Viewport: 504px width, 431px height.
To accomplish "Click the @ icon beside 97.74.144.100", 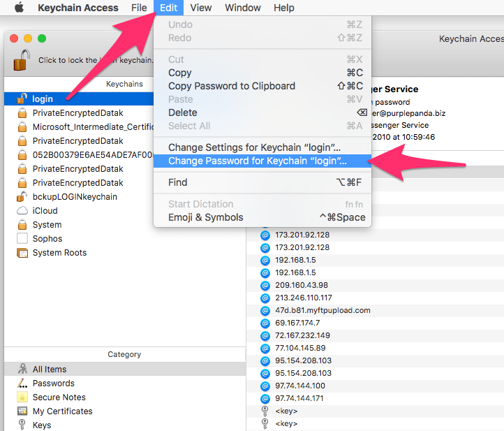I will click(265, 386).
